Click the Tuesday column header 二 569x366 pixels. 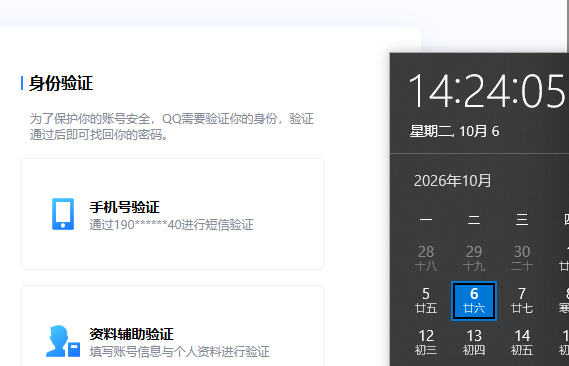(x=474, y=220)
